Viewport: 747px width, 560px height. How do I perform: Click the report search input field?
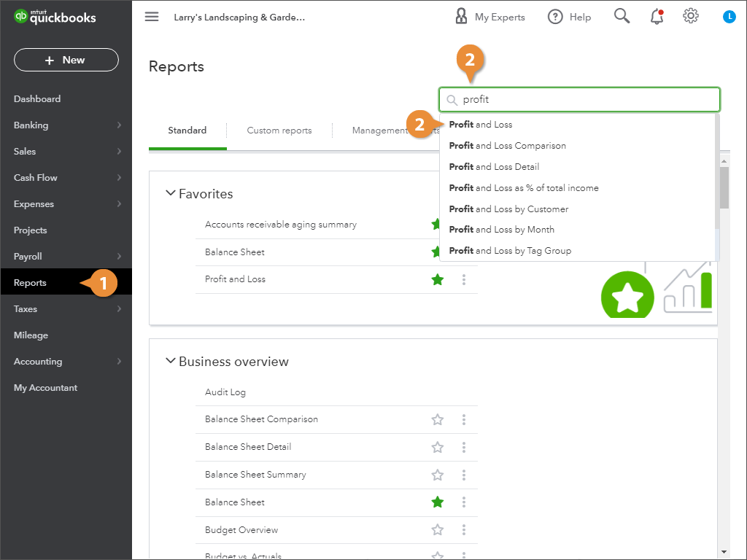pyautogui.click(x=584, y=99)
